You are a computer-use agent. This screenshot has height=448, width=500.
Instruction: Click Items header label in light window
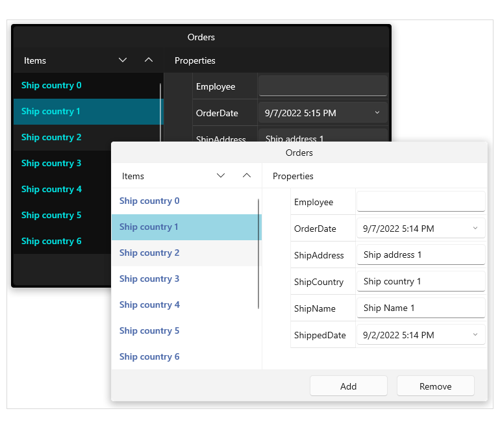click(x=133, y=176)
